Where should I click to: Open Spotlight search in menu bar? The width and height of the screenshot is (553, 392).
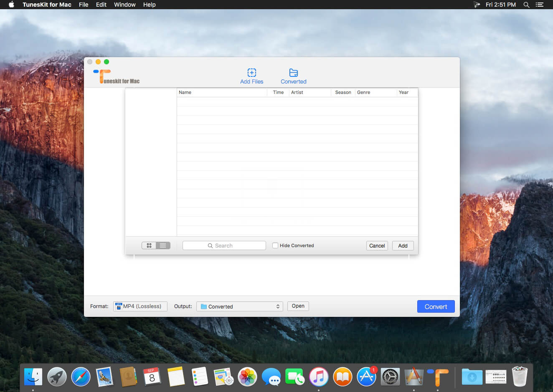pyautogui.click(x=527, y=5)
